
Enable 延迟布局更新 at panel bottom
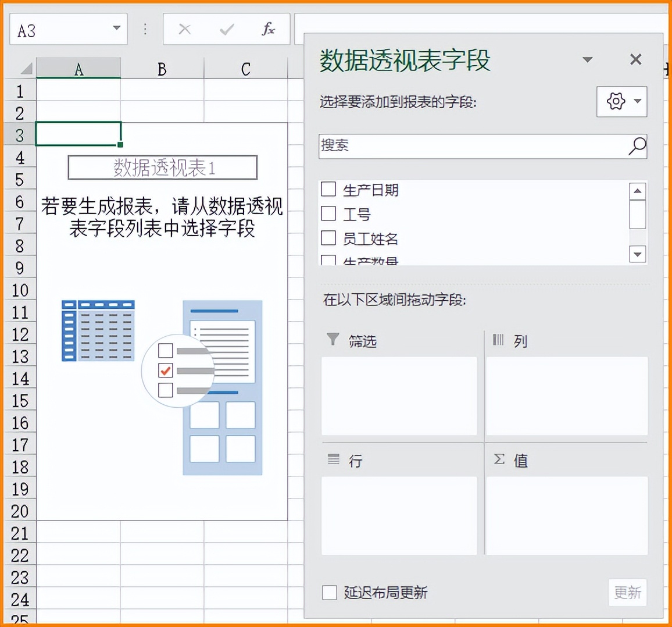click(328, 593)
